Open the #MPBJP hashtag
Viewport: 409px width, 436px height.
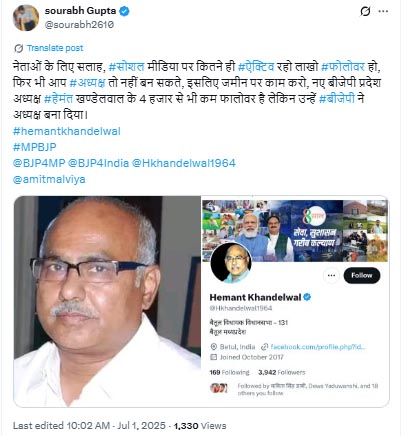click(35, 147)
